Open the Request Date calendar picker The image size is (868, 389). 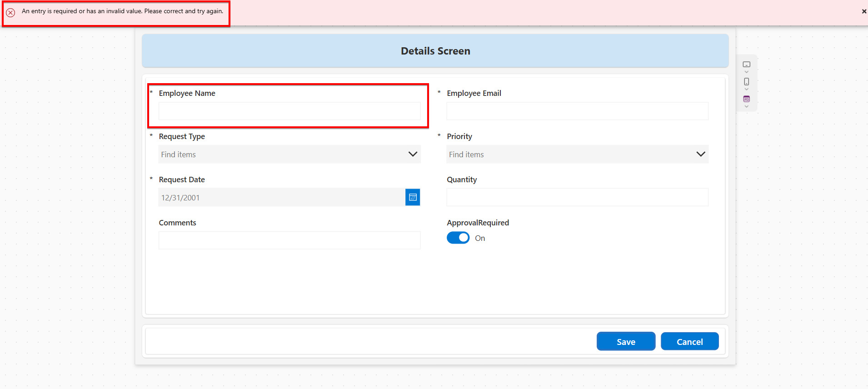[412, 197]
